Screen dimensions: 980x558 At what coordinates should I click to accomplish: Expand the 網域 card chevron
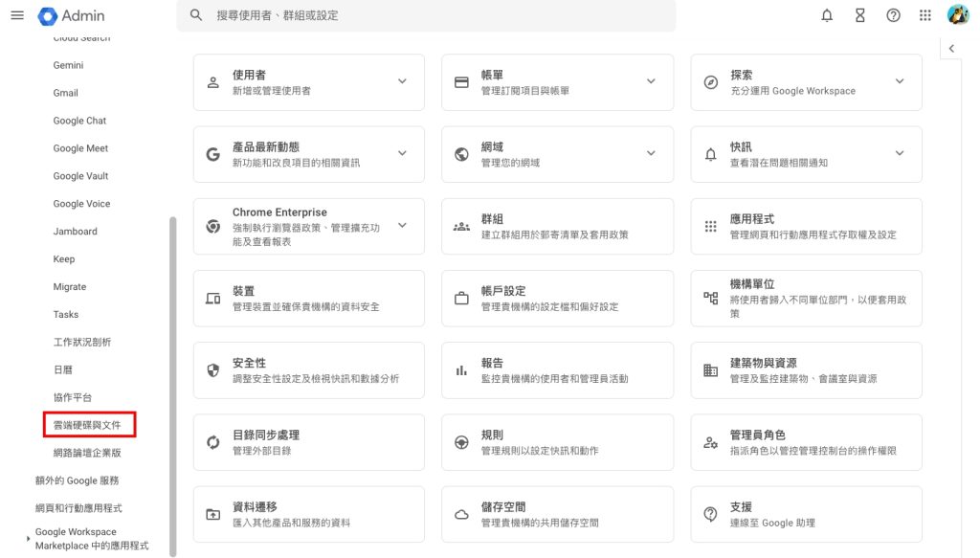[x=651, y=153]
